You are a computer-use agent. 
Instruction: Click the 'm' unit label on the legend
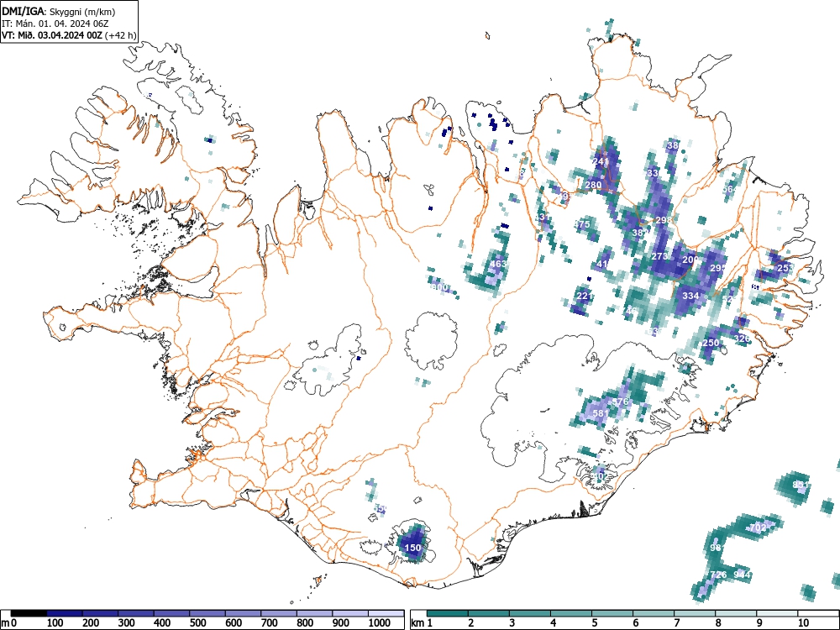[5, 623]
